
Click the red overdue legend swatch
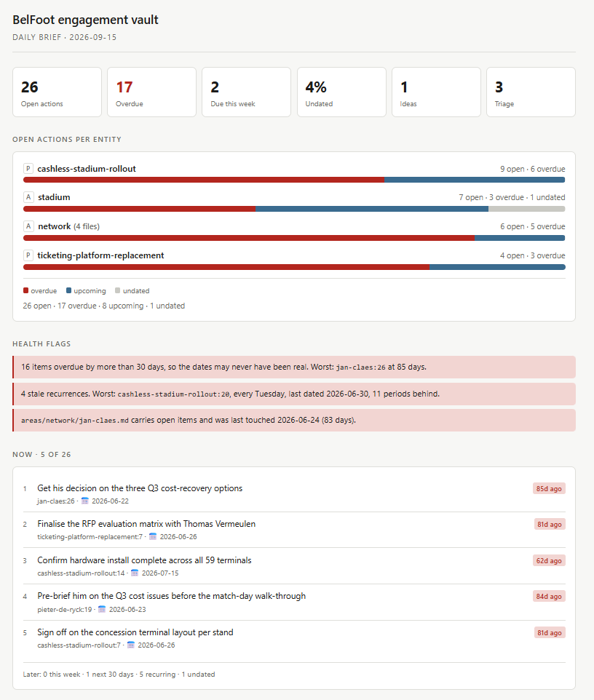click(x=26, y=290)
